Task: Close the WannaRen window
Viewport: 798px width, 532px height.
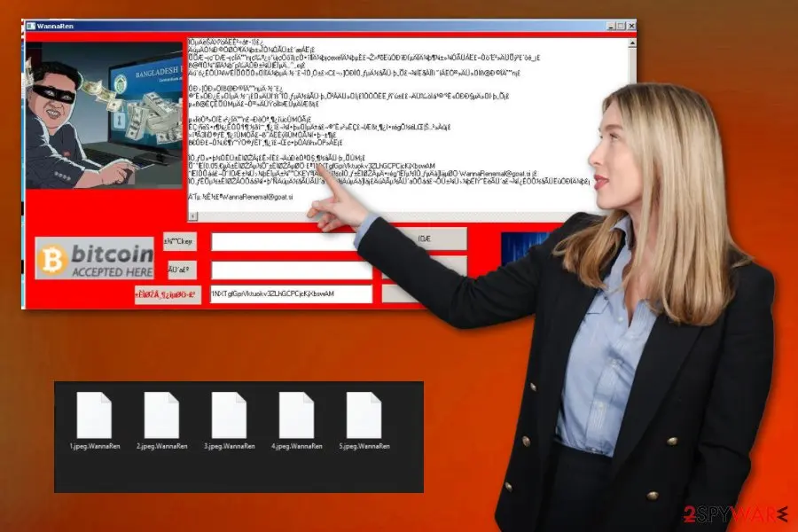Action: click(631, 26)
